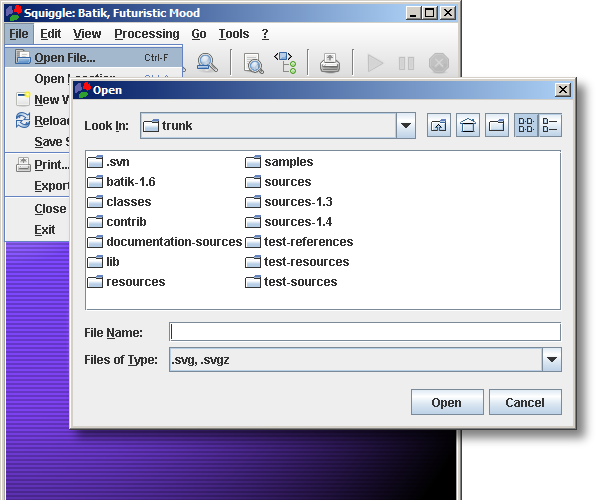Click the .svg, .svgz file type box
This screenshot has height=500, width=600.
365,360
